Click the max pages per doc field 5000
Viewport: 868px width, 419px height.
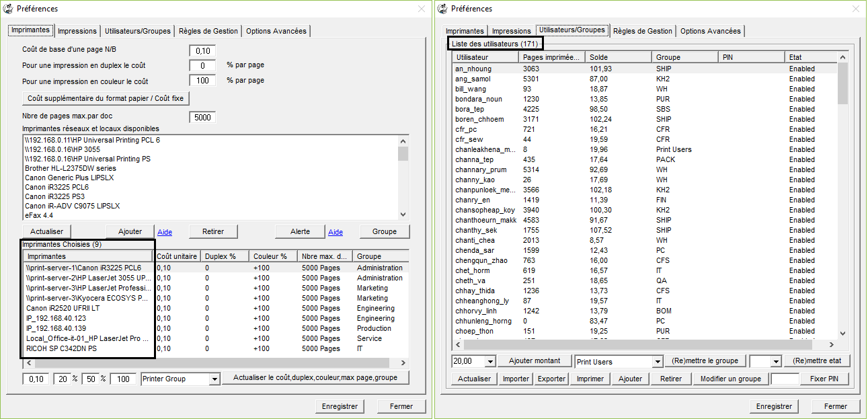(x=202, y=118)
